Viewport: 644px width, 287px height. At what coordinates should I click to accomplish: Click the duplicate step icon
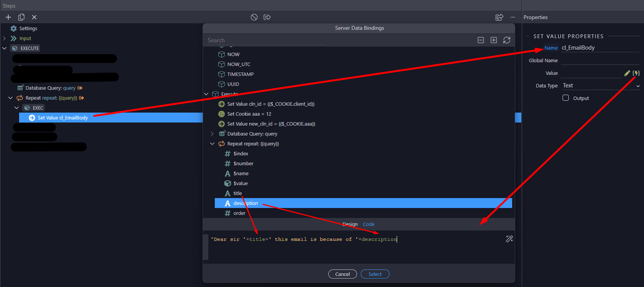[21, 17]
